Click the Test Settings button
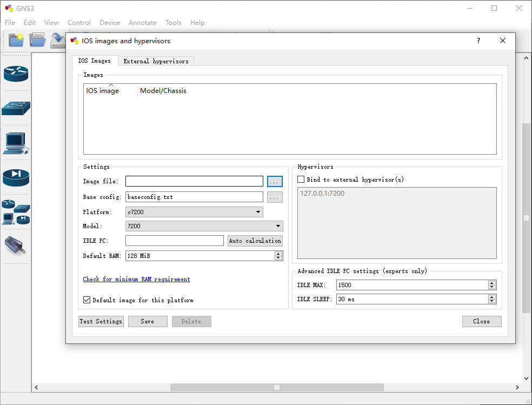This screenshot has height=405, width=532. click(101, 321)
